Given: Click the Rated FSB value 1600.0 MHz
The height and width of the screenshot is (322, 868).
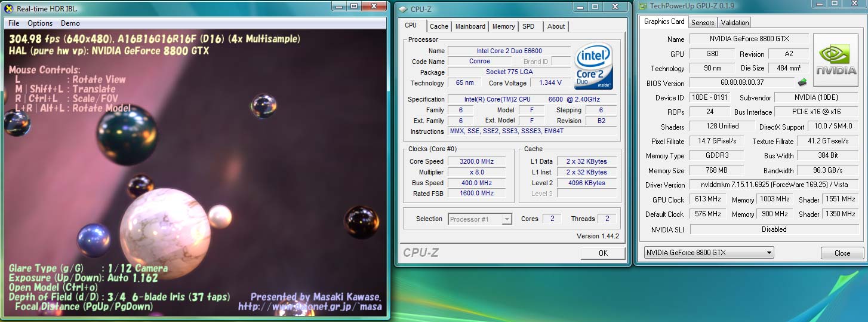Looking at the screenshot, I should pyautogui.click(x=476, y=194).
